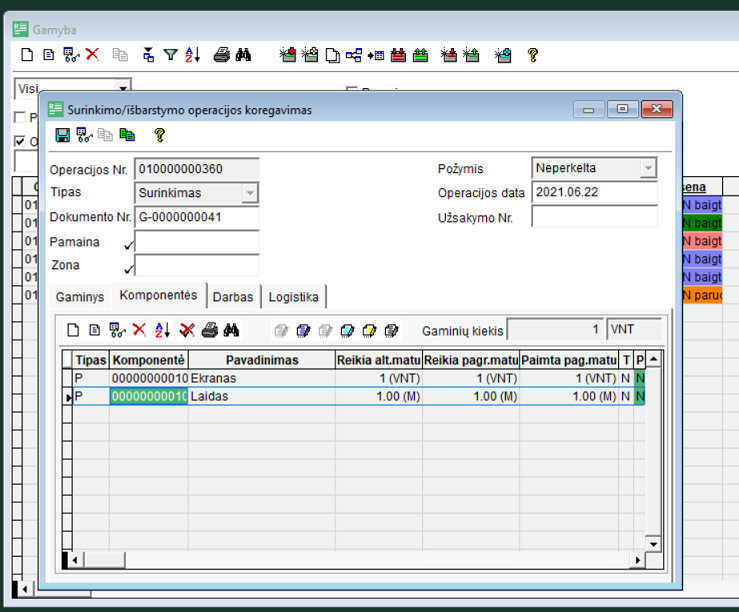The height and width of the screenshot is (612, 739).
Task: Click Binoculars icon in Komponentės toolbar
Action: coord(231,330)
